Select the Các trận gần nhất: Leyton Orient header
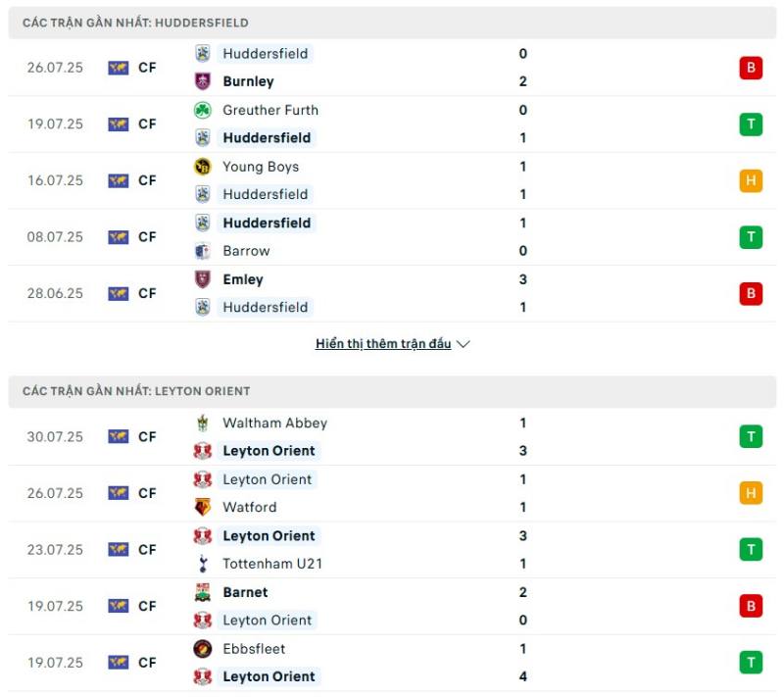 click(x=392, y=391)
